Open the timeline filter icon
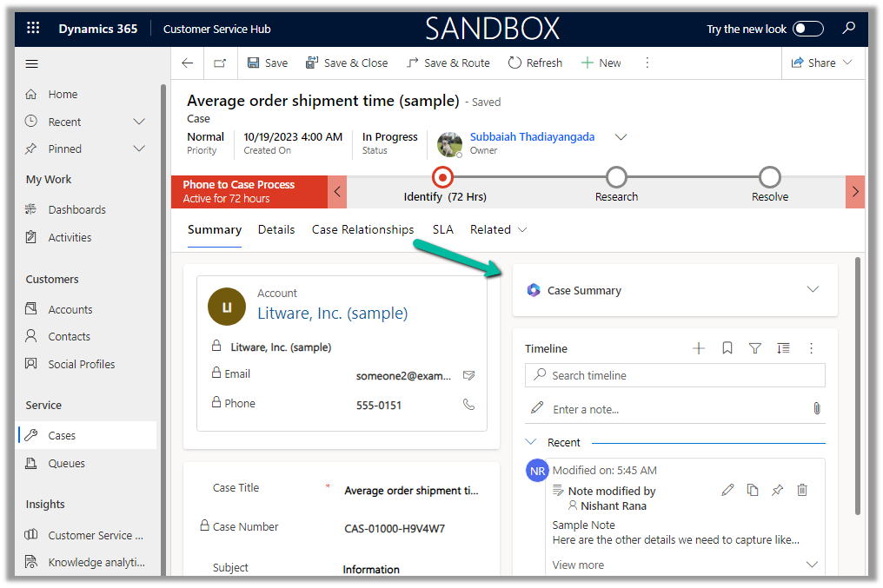The image size is (883, 588). click(x=755, y=348)
